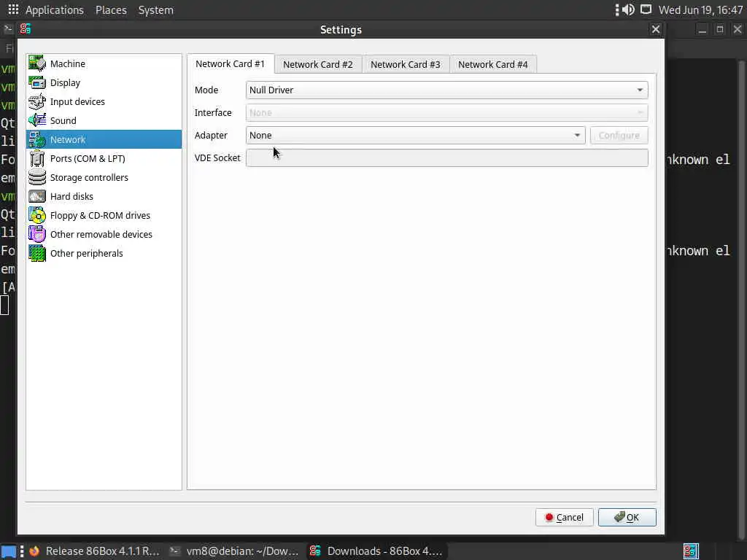The height and width of the screenshot is (560, 747).
Task: Open Floppy & CD-ROM drives icon
Action: click(37, 215)
